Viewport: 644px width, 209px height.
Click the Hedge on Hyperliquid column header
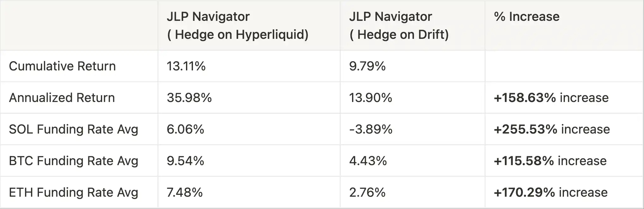[237, 25]
